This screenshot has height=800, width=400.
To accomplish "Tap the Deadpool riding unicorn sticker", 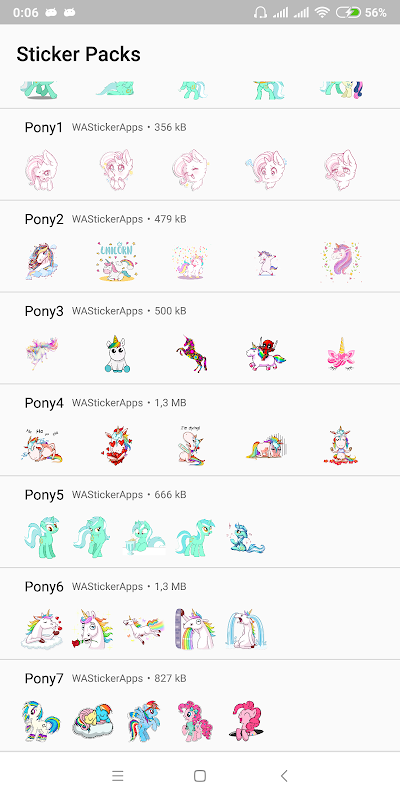I will tap(265, 354).
